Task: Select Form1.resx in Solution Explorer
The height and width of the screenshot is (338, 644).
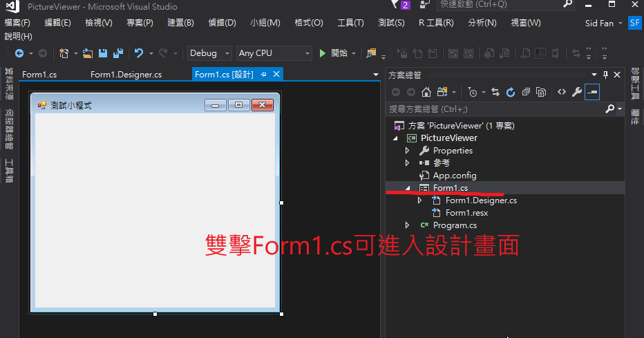Action: (x=466, y=213)
